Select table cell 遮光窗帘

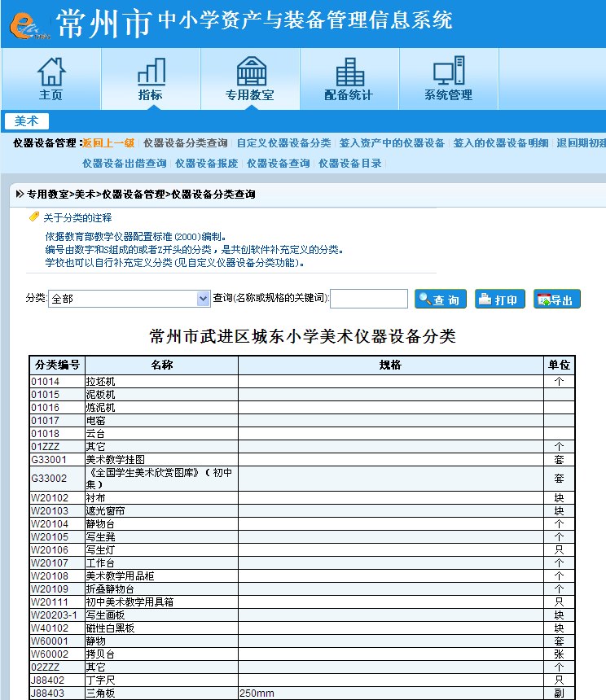point(161,510)
